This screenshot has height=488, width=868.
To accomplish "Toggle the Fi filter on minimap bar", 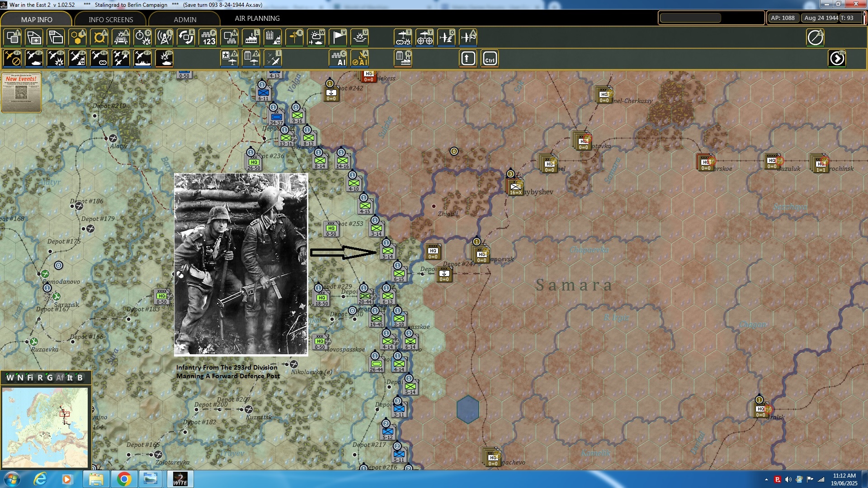I will tap(30, 378).
